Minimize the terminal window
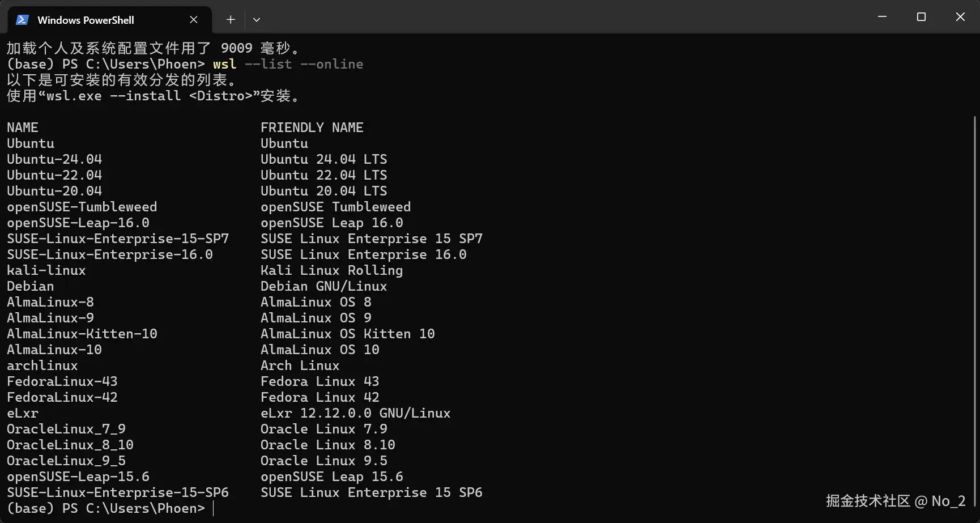The image size is (980, 523). (882, 17)
